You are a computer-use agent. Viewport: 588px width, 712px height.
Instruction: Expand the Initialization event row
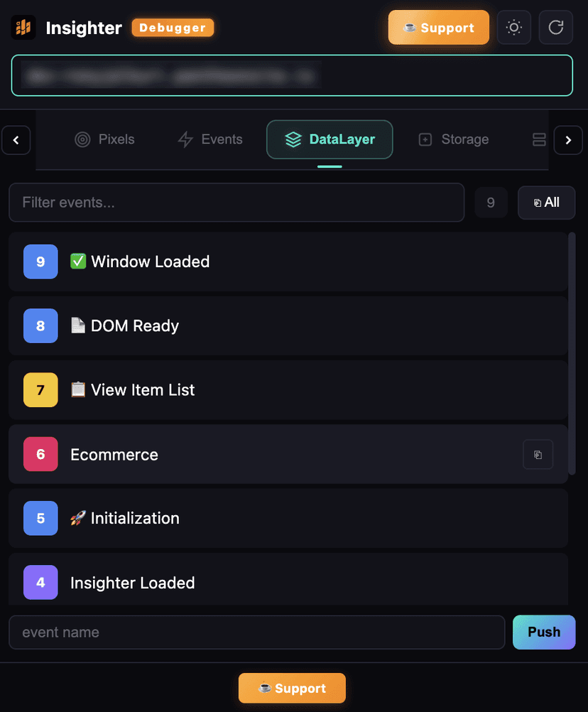(x=288, y=518)
